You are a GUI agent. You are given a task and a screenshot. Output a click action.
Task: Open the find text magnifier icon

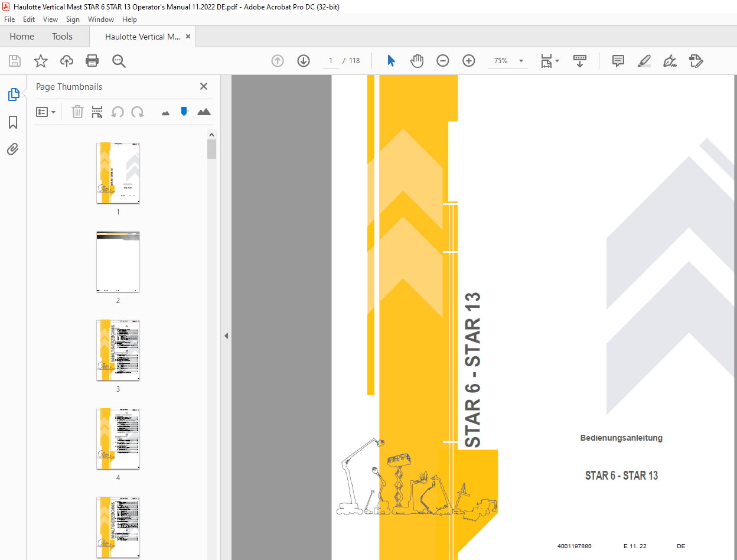[119, 61]
